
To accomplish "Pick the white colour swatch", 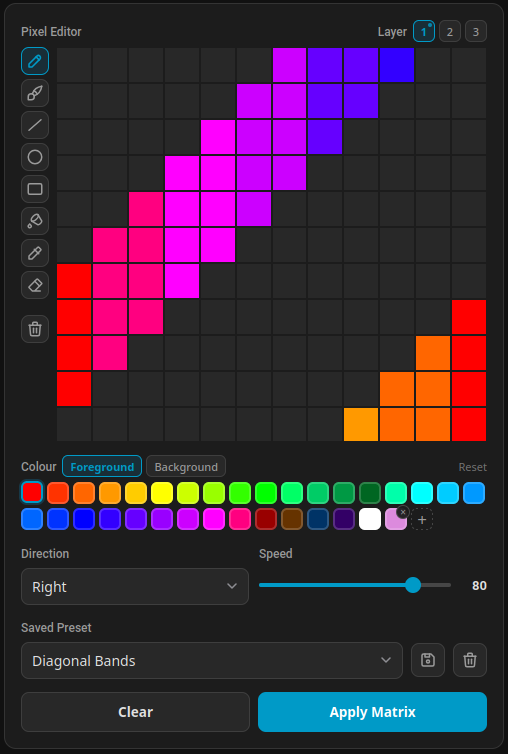I will 370,519.
